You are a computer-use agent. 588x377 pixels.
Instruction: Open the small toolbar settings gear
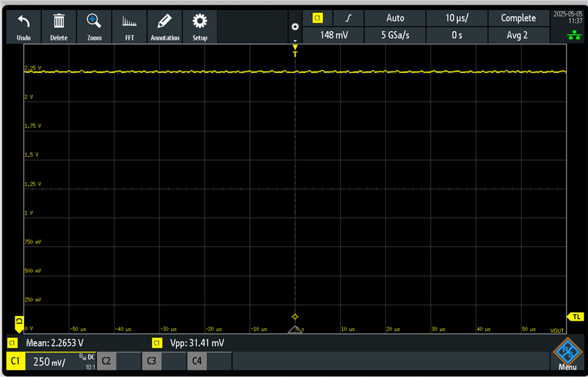(x=295, y=27)
